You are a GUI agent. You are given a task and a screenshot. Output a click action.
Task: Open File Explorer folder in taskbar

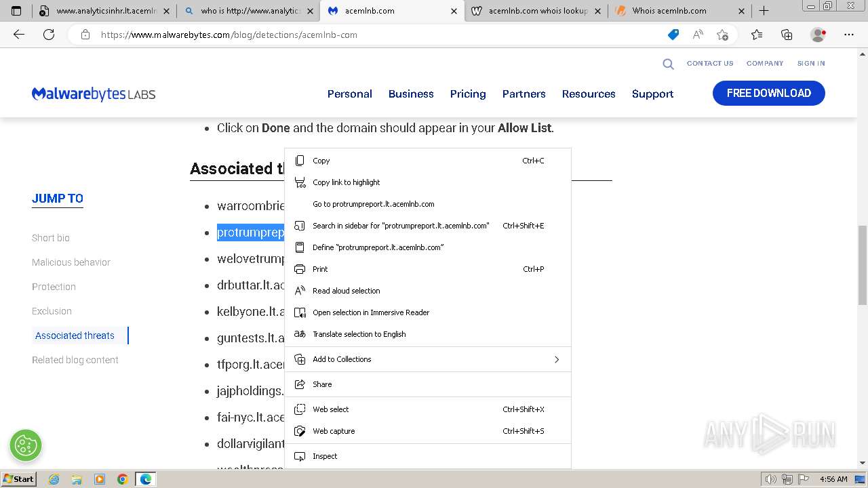pos(77,479)
